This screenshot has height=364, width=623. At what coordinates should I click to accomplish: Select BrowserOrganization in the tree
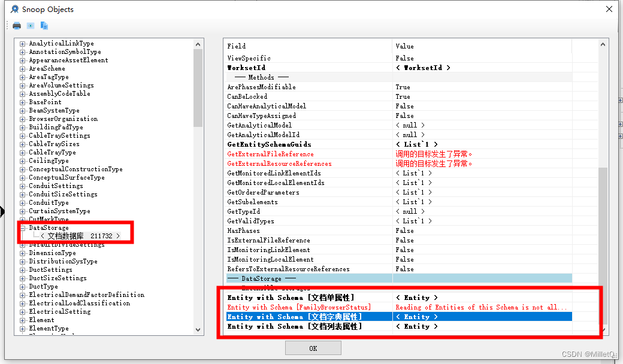[x=63, y=119]
